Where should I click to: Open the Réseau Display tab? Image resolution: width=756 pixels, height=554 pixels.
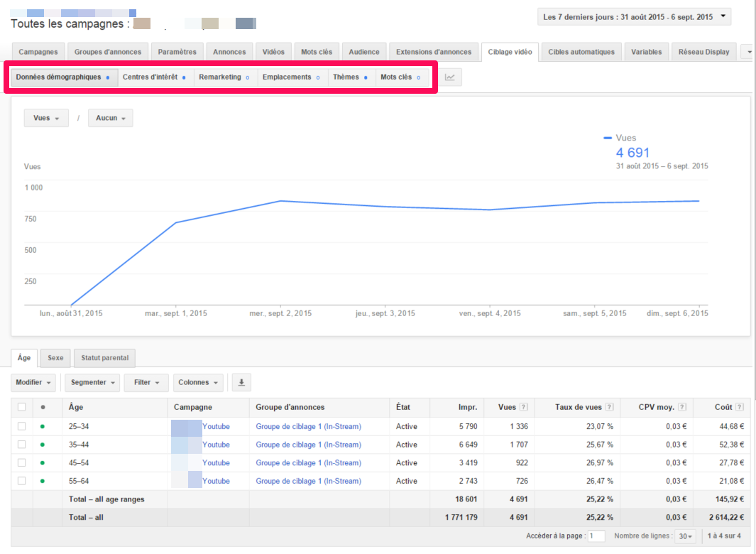tap(704, 52)
